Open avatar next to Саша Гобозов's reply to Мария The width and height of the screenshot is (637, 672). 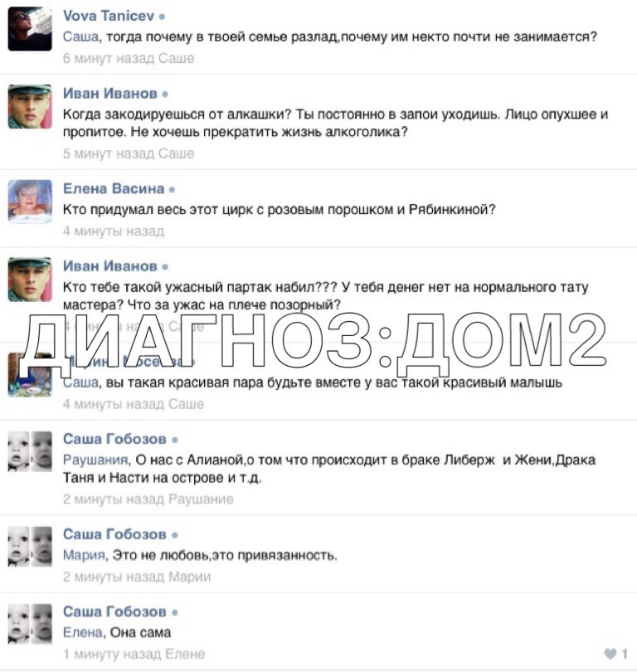[x=30, y=547]
